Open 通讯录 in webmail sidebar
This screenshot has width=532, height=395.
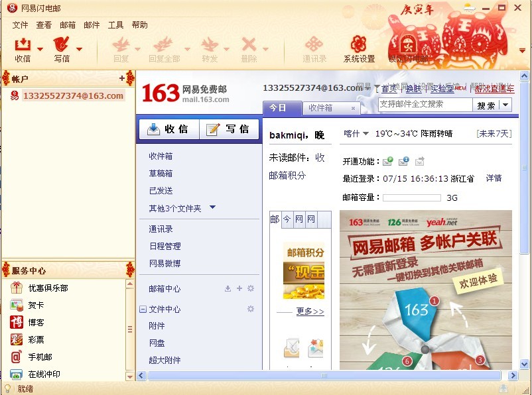tap(161, 229)
